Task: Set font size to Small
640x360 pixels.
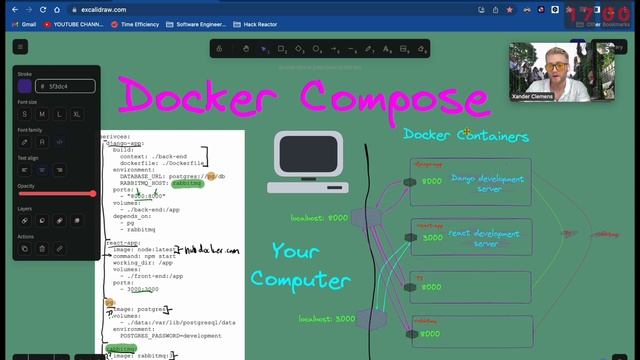Action: point(24,114)
